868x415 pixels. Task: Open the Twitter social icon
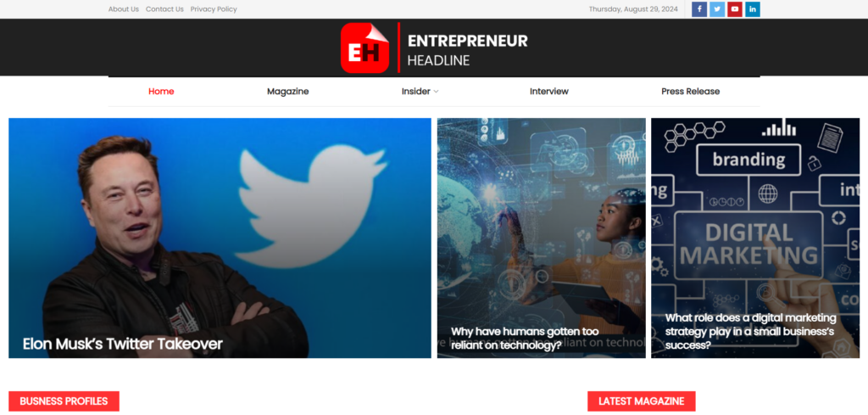tap(717, 9)
